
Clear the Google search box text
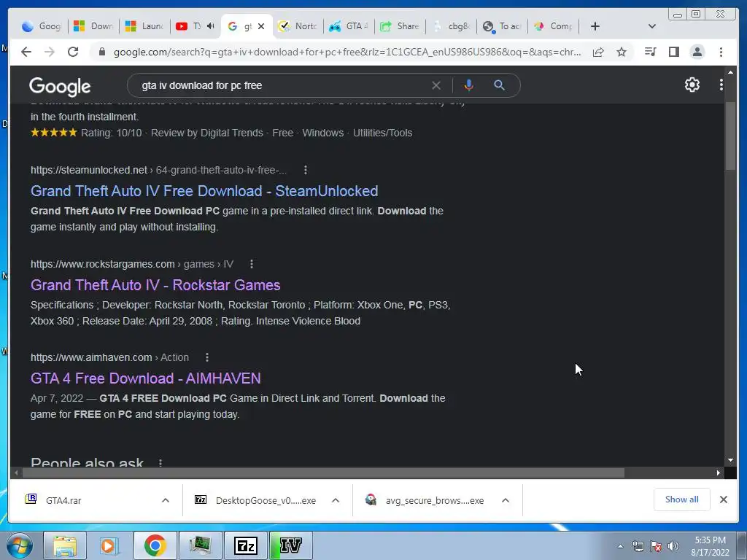[x=436, y=85]
